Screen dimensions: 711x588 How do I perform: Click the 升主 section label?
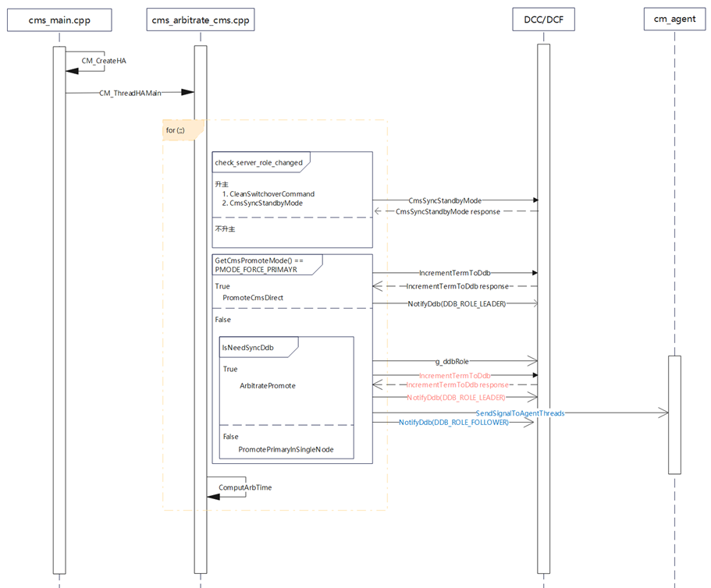pyautogui.click(x=222, y=184)
